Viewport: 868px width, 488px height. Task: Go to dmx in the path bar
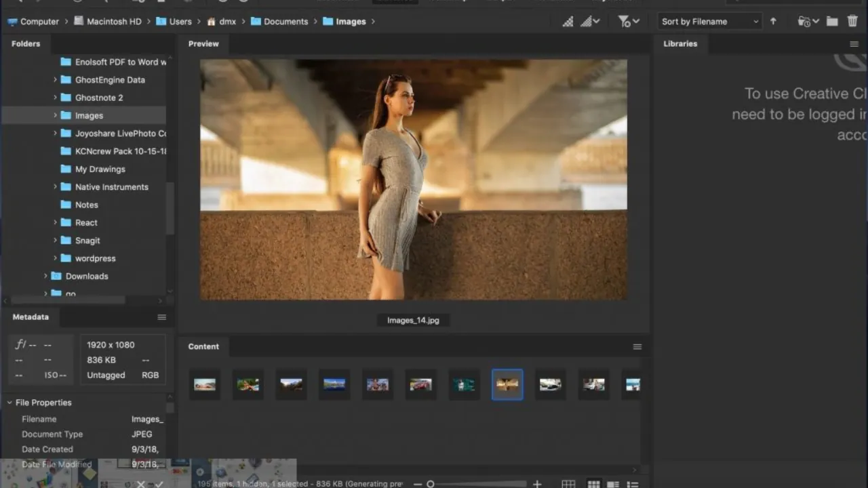click(x=228, y=22)
